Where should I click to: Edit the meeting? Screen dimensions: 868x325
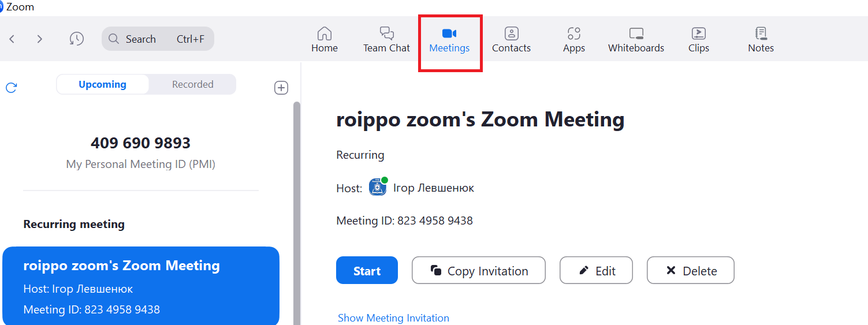pos(596,270)
